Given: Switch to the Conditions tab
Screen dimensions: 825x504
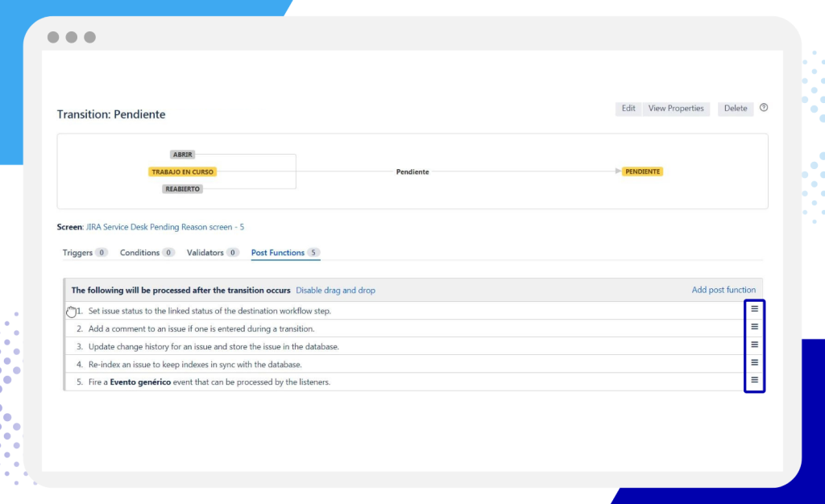Looking at the screenshot, I should 140,253.
